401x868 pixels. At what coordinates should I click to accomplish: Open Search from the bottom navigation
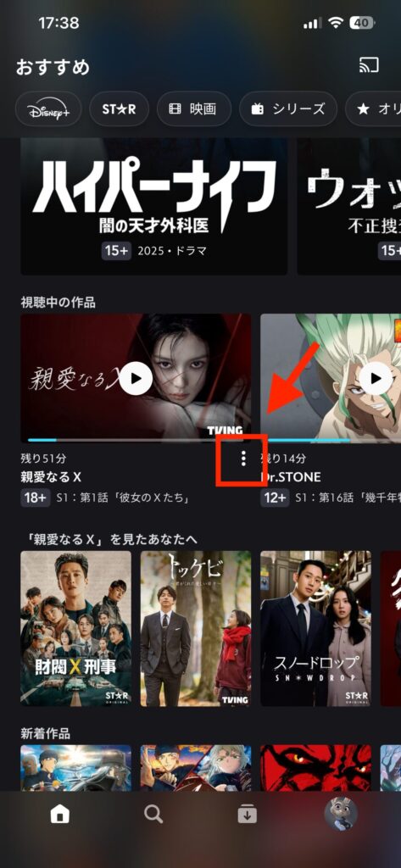coord(153,814)
